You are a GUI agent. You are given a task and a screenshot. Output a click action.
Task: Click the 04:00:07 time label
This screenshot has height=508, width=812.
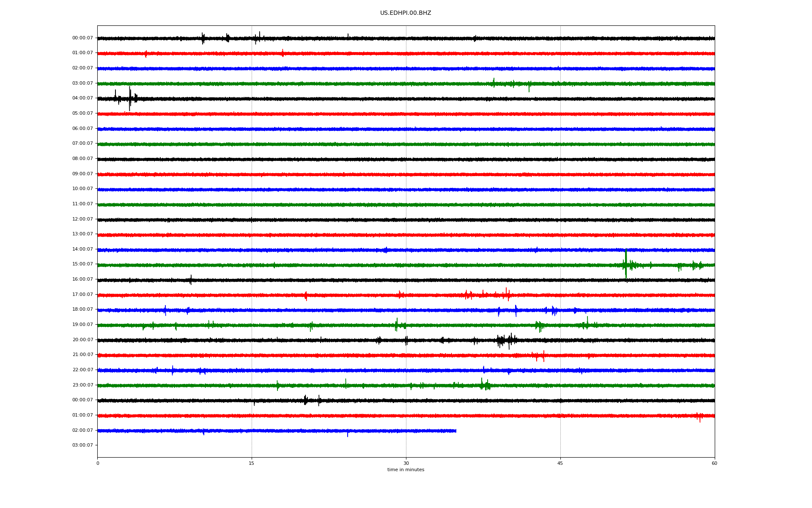(82, 98)
